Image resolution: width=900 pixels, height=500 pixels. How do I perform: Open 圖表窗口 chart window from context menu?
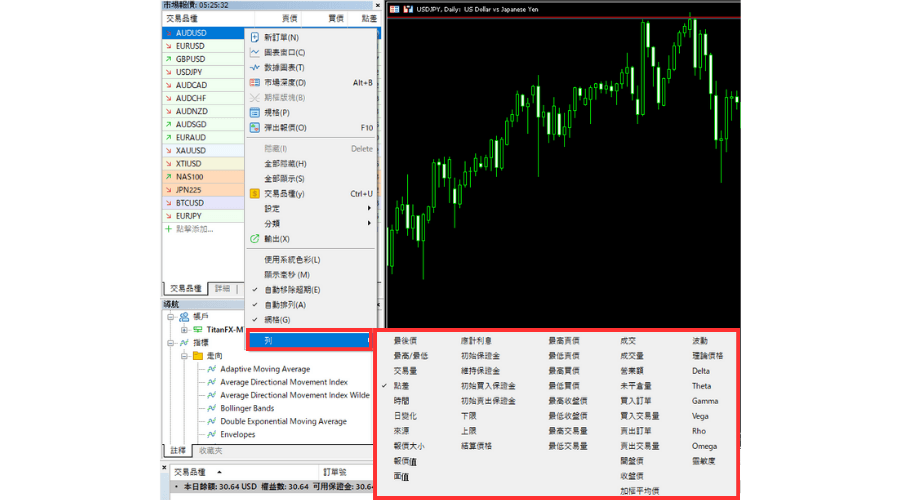click(285, 52)
